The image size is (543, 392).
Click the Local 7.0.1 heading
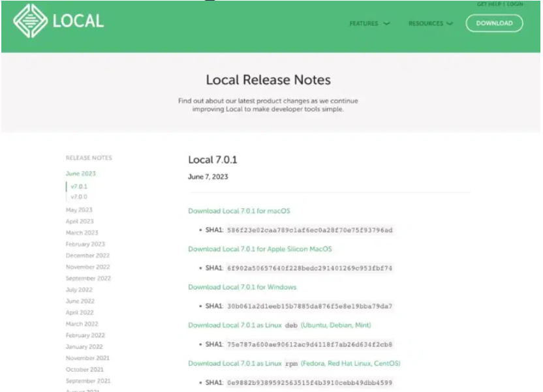tap(213, 160)
